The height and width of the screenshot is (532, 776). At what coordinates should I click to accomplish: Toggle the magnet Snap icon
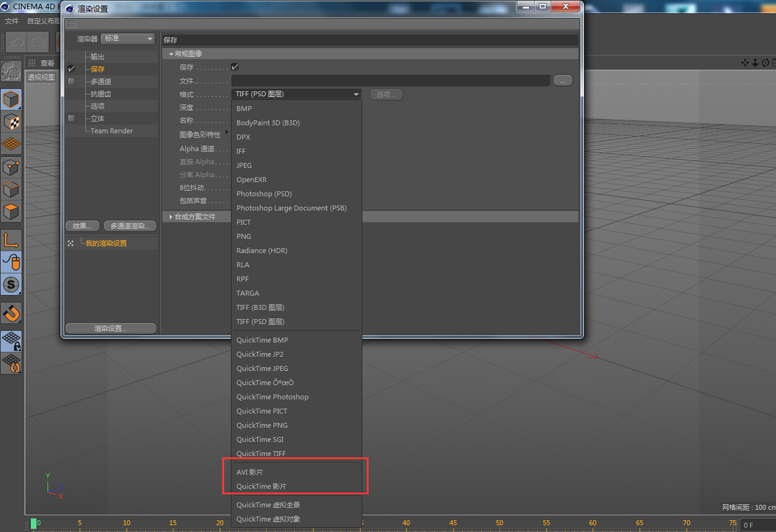(11, 313)
